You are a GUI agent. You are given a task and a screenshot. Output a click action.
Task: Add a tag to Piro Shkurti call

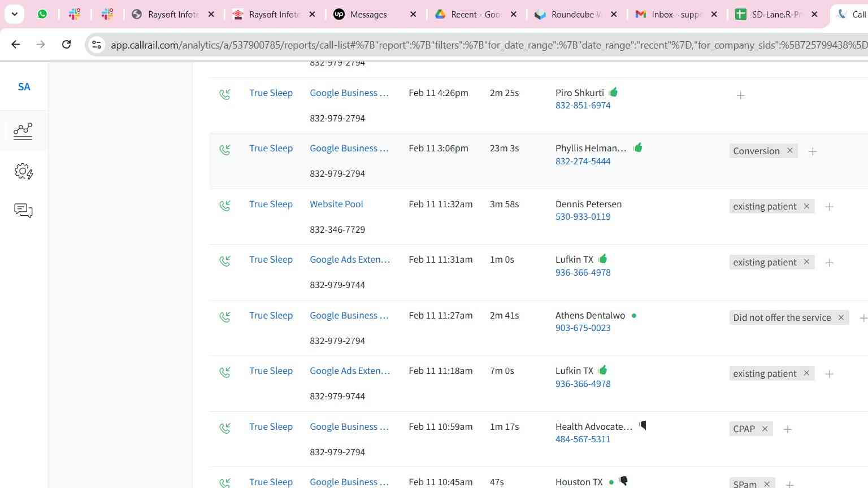[741, 95]
